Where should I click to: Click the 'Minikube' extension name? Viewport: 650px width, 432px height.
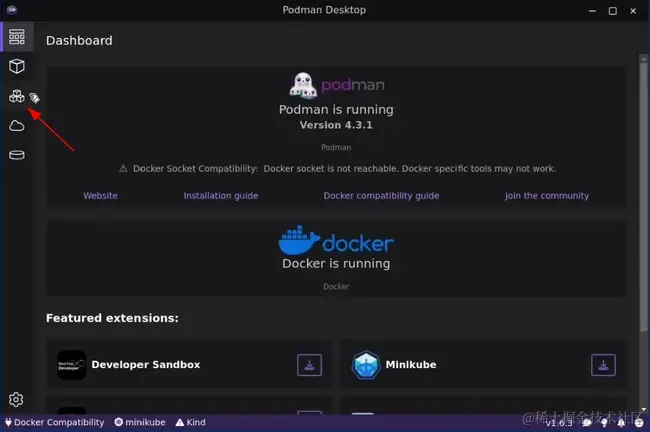click(411, 365)
